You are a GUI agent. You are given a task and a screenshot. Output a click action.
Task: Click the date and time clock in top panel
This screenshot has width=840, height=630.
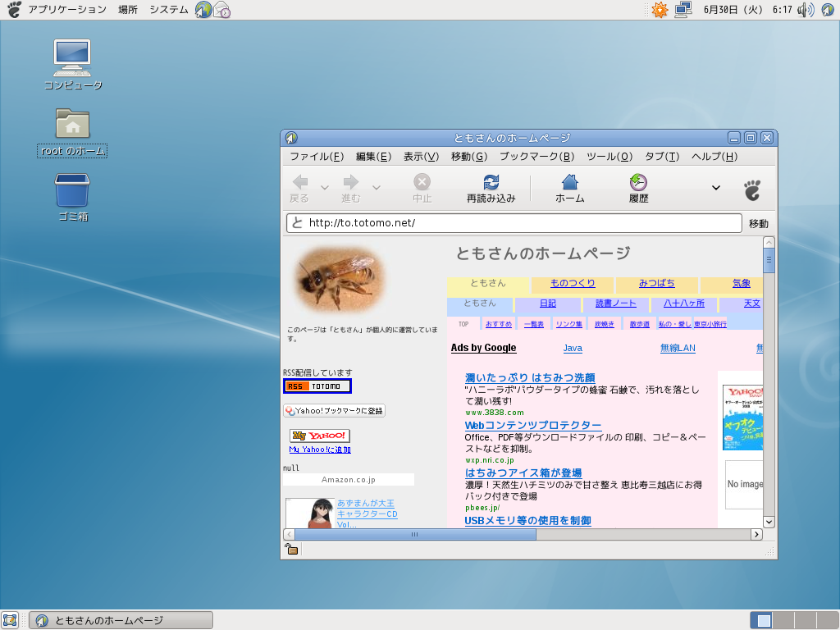click(747, 10)
